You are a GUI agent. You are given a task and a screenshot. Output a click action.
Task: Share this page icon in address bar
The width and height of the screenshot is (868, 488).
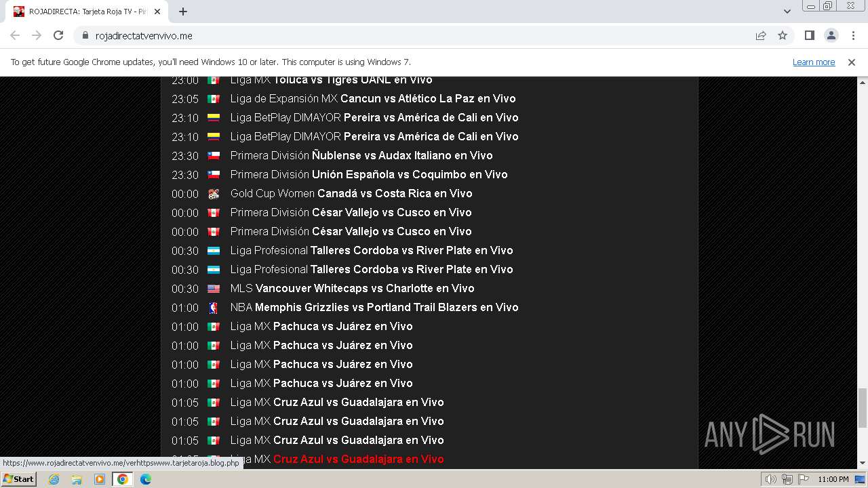[761, 35]
